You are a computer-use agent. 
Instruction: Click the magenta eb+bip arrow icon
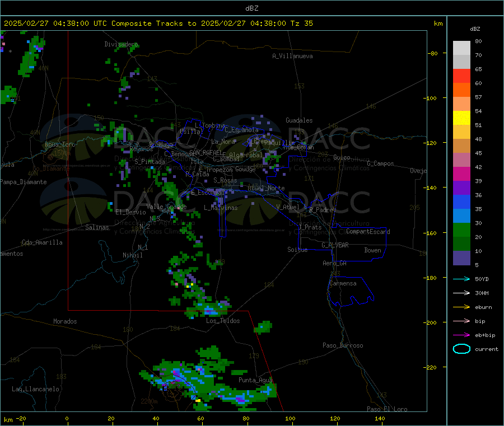pos(461,335)
